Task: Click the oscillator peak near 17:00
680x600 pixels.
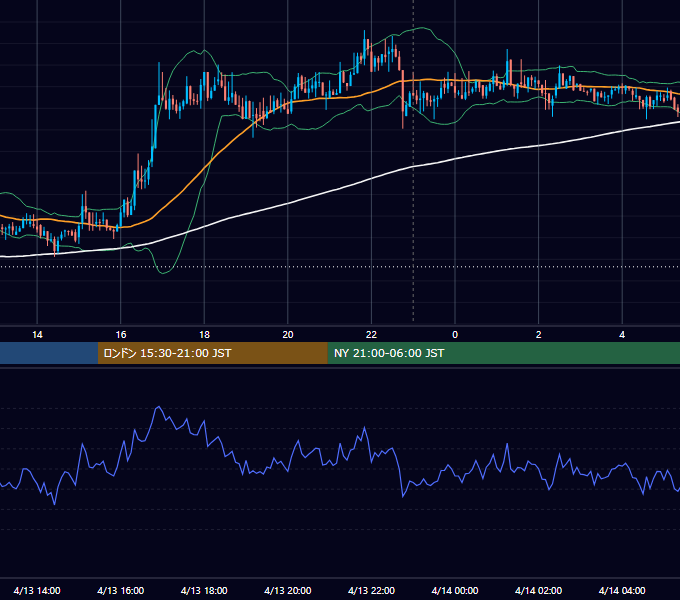Action: coord(158,408)
